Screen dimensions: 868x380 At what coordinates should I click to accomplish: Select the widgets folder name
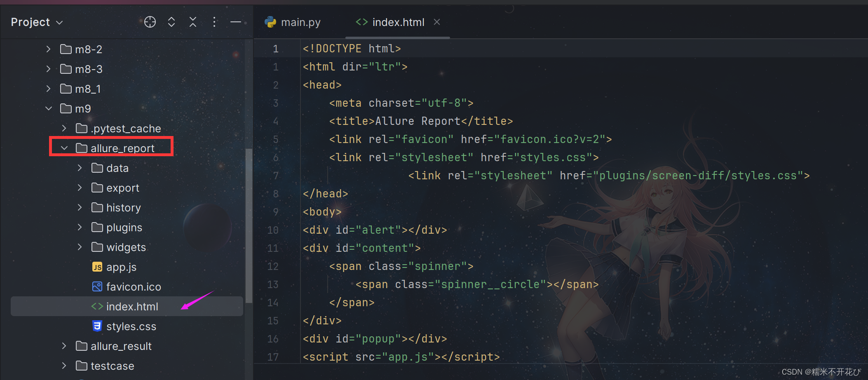point(126,247)
